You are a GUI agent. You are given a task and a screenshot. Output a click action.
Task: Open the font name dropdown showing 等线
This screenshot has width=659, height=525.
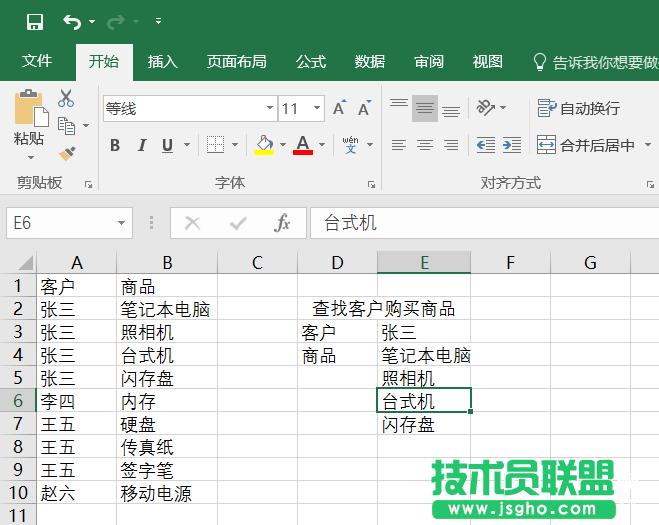(x=270, y=108)
